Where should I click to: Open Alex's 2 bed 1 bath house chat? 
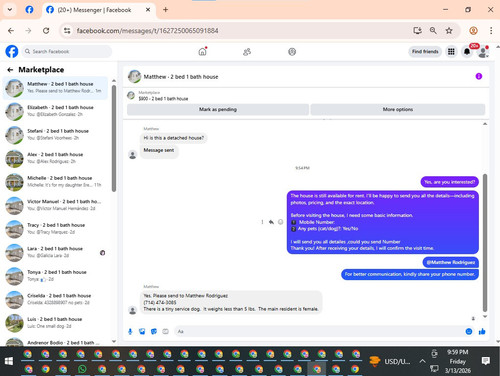coord(55,158)
